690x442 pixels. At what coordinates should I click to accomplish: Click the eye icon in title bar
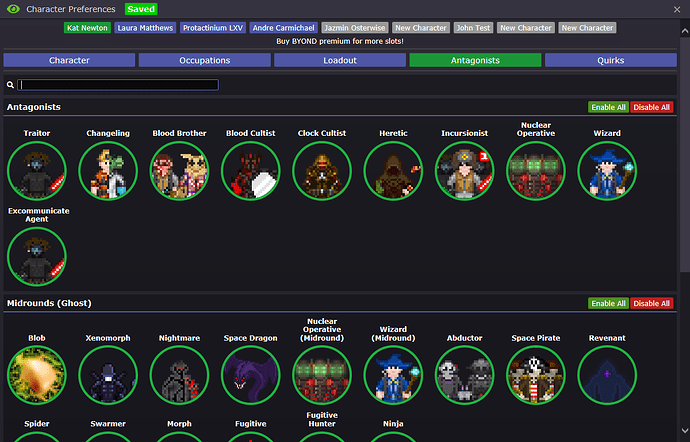pos(13,9)
